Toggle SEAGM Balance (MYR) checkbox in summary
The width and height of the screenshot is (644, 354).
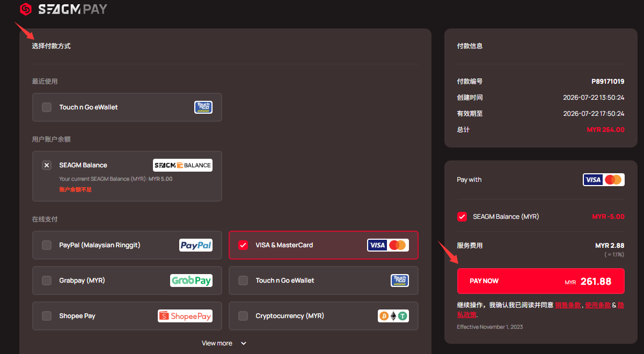coord(462,217)
